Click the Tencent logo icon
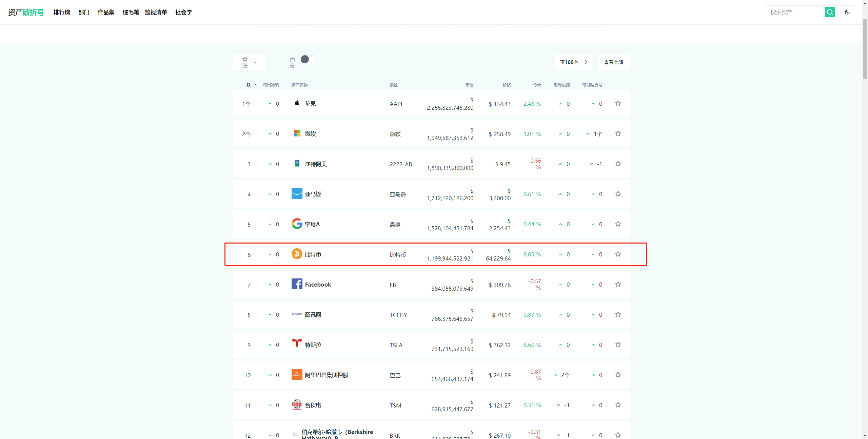 (297, 314)
